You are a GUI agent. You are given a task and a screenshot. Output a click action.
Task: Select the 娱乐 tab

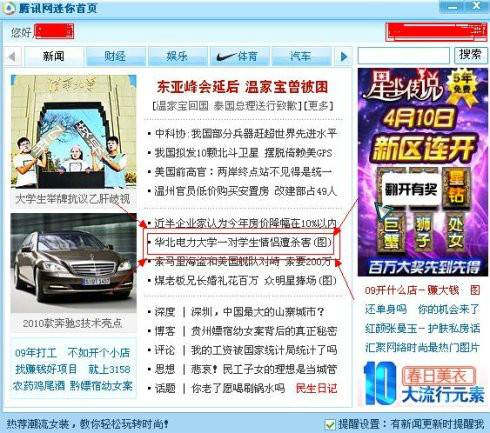point(177,56)
